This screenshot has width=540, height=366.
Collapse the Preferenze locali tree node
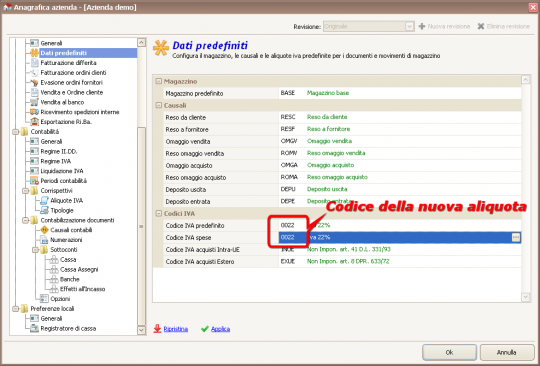(x=15, y=309)
